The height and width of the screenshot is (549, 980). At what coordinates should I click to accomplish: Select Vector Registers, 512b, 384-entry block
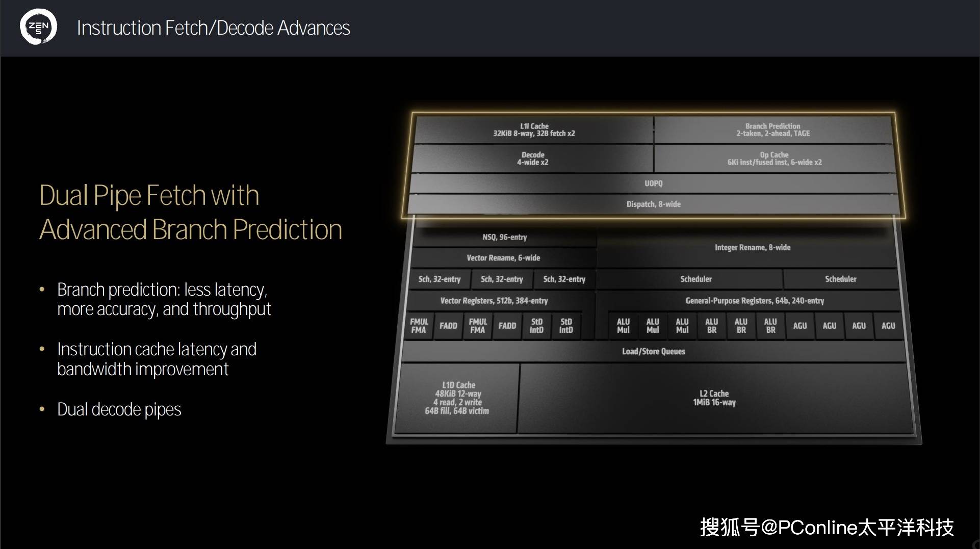tap(494, 301)
